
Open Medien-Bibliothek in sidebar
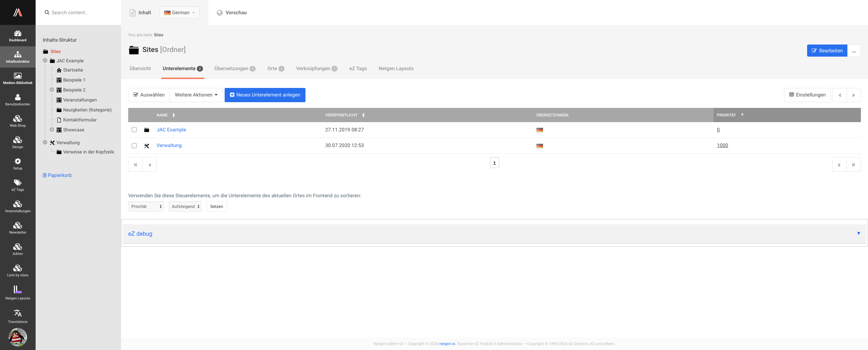click(x=17, y=78)
